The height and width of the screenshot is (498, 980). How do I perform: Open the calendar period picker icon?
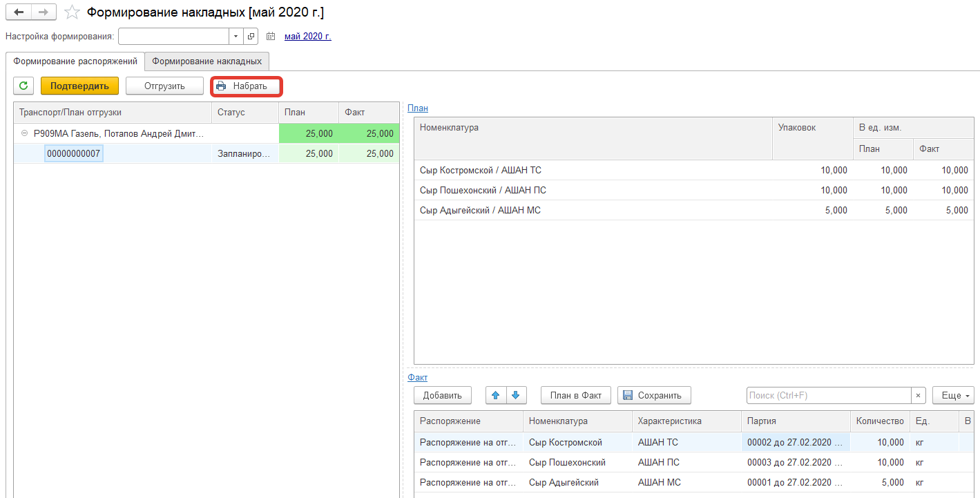click(271, 37)
